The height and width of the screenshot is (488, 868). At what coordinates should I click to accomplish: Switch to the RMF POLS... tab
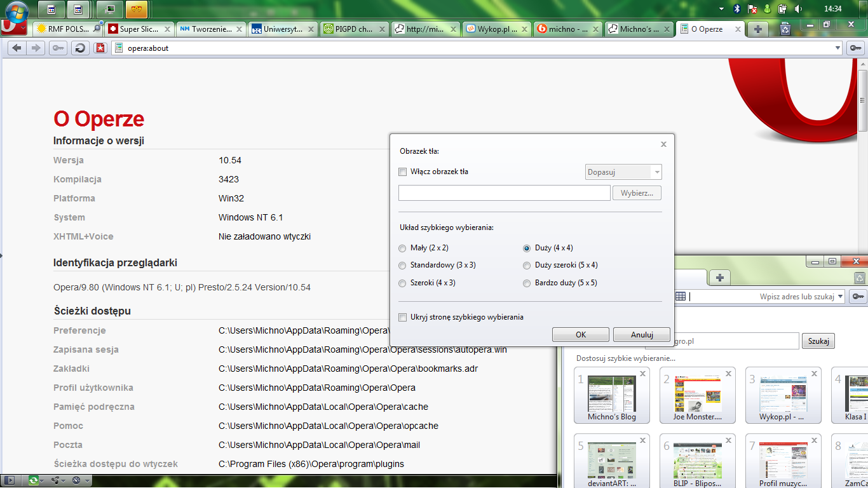point(68,29)
